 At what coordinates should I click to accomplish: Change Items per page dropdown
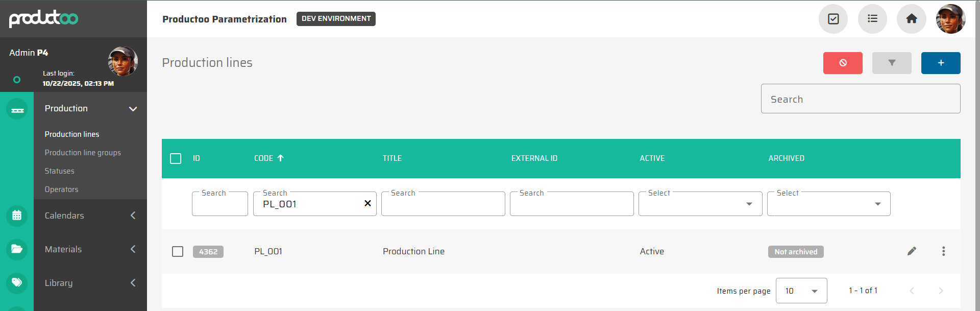801,291
